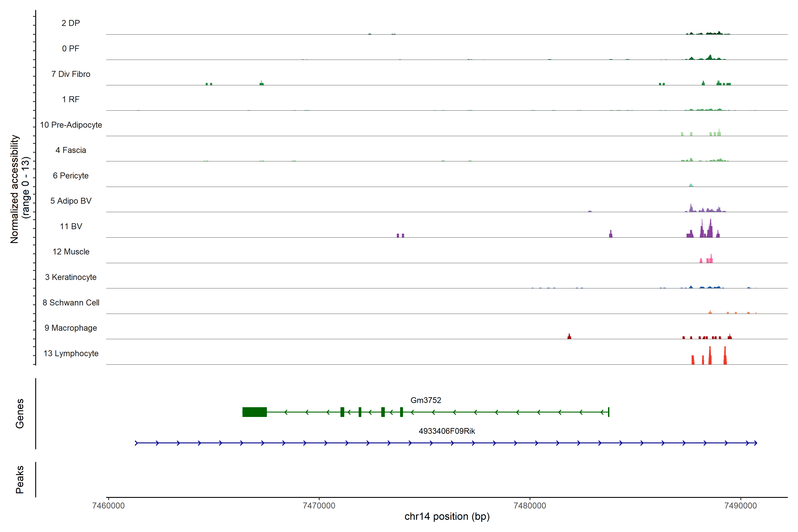Click the chr14 position axis title
Screen dimensions: 798x532
click(x=447, y=516)
